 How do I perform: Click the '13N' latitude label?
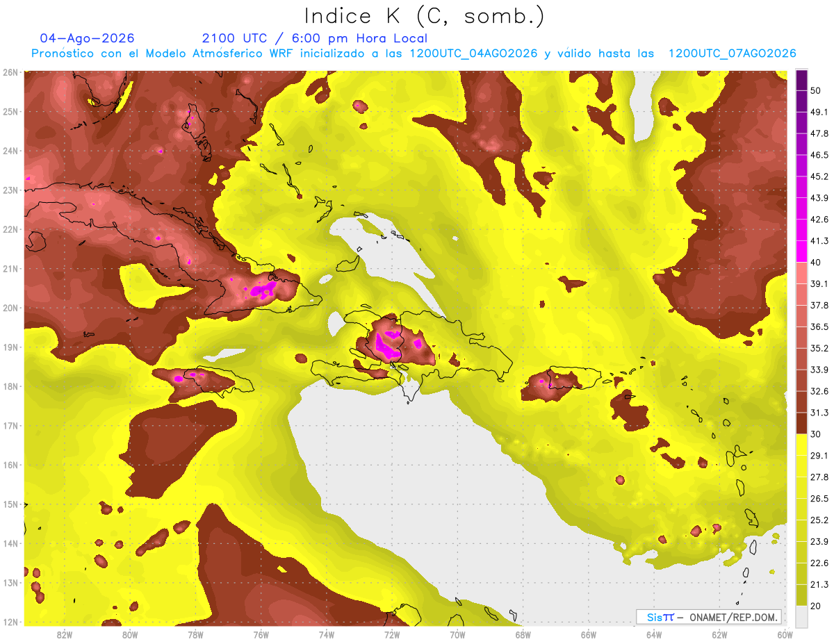click(10, 583)
